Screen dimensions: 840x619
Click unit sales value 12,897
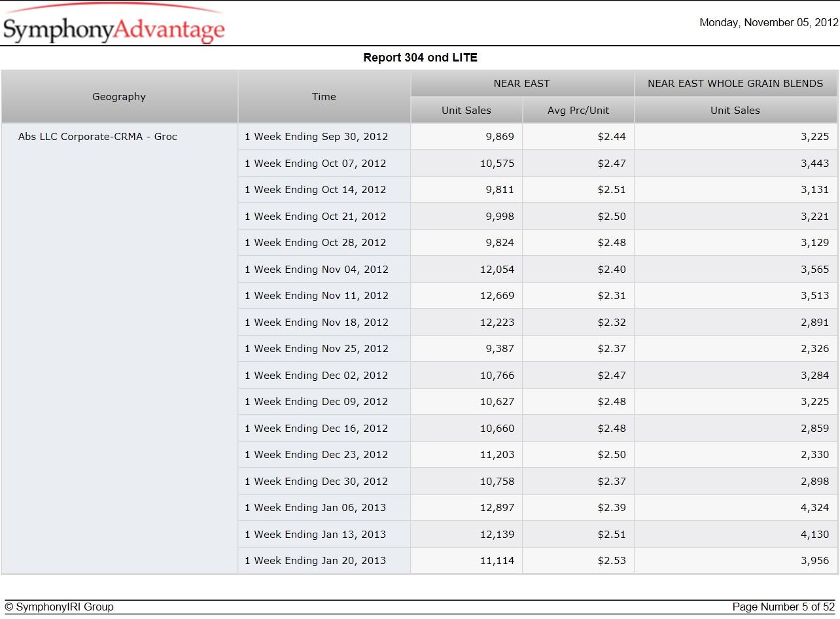497,508
